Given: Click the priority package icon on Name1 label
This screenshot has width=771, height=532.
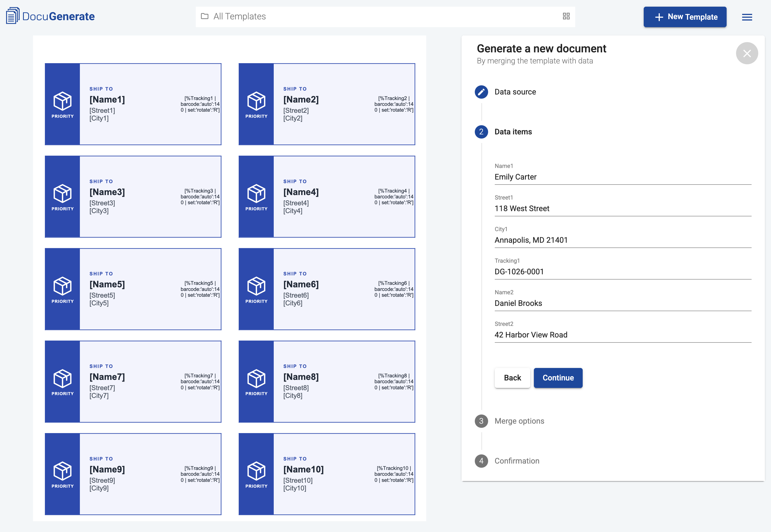Looking at the screenshot, I should 62,101.
